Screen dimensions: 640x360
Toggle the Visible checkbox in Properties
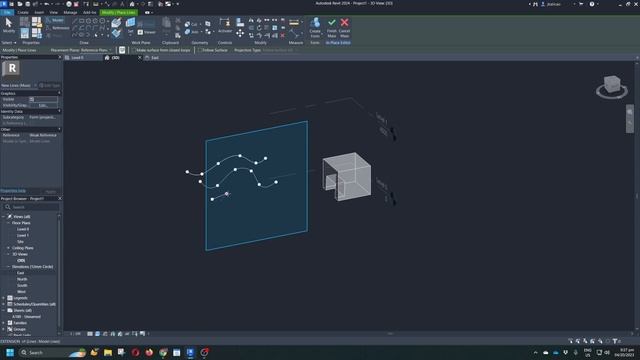click(31, 99)
